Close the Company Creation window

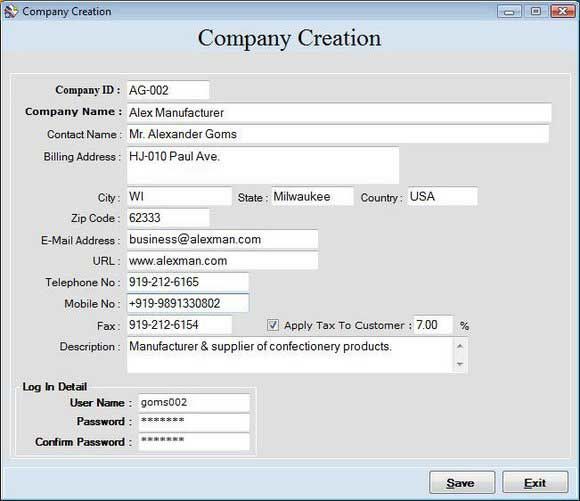point(563,11)
